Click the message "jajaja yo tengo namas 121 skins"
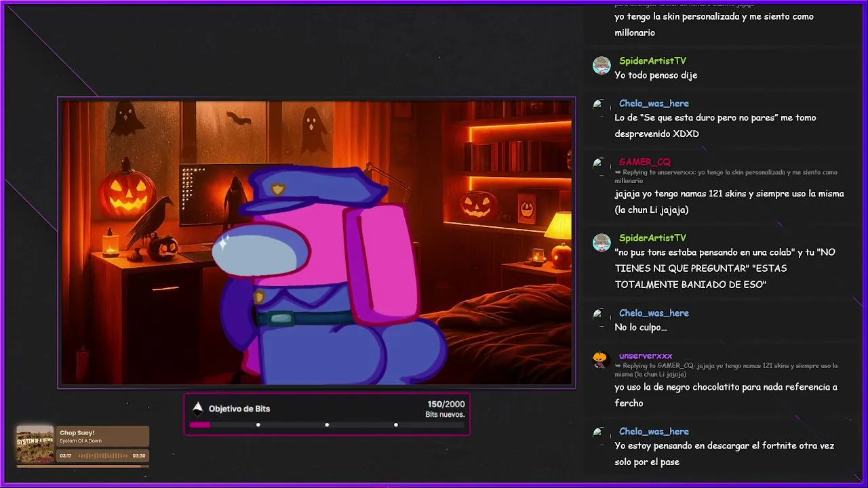The height and width of the screenshot is (488, 868). pyautogui.click(x=729, y=201)
